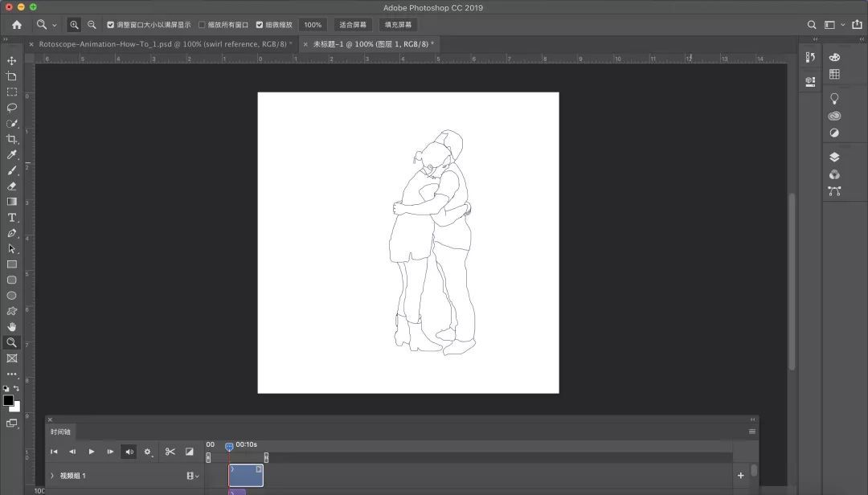
Task: Click the 适合屏幕 button
Action: 352,25
